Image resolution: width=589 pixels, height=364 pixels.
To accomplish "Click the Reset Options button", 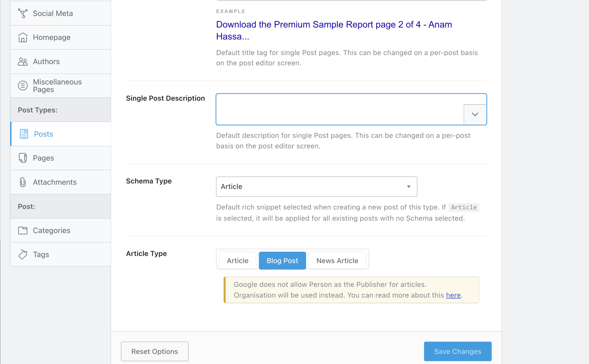I will point(154,351).
